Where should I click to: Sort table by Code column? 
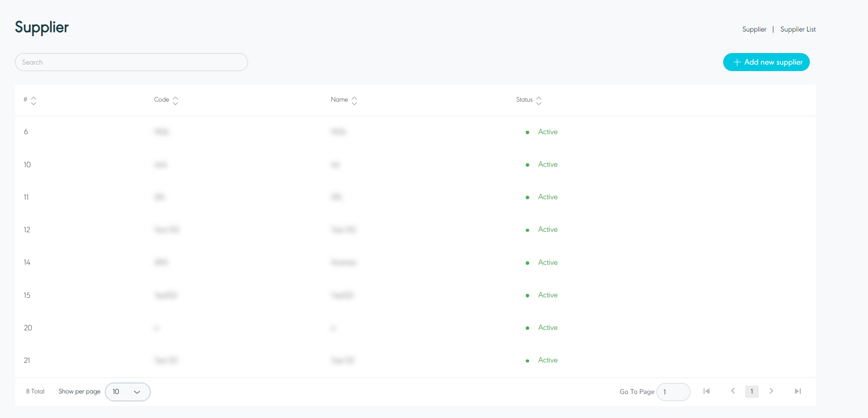tap(175, 101)
